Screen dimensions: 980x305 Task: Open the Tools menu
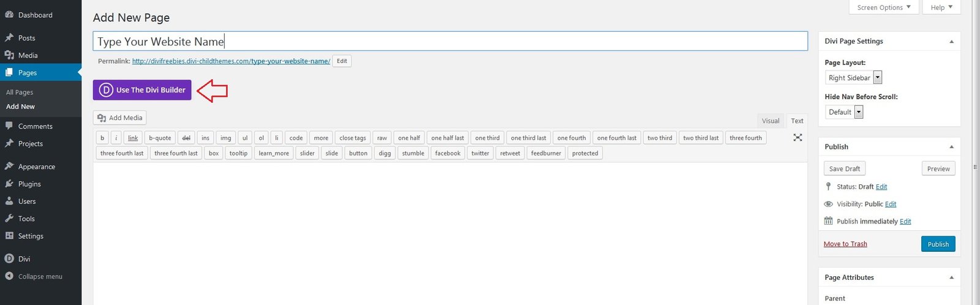[x=26, y=219]
